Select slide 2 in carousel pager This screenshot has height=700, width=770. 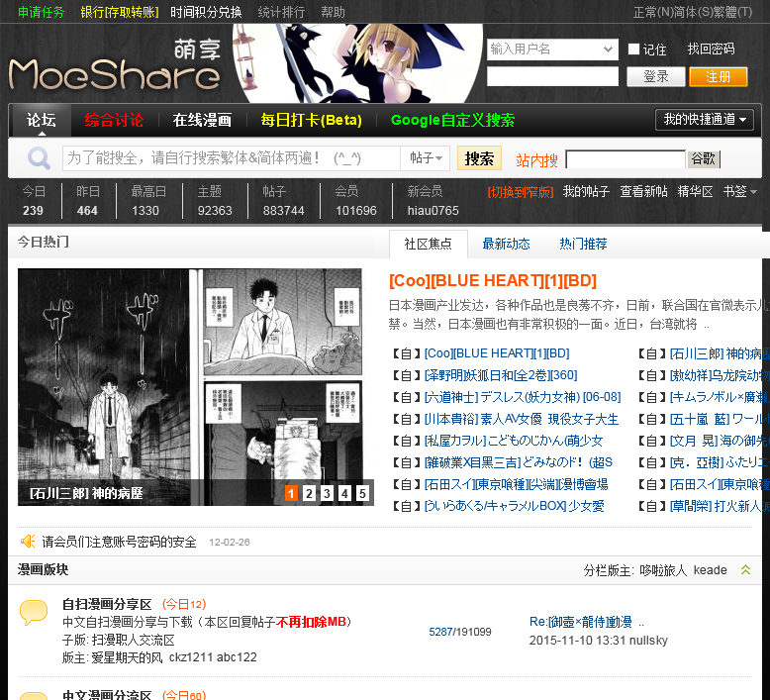[309, 493]
